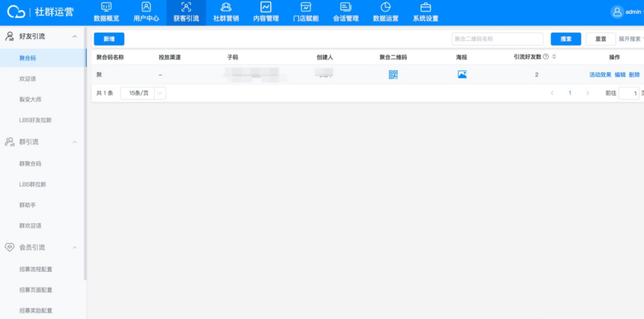Viewport: 644px width, 319px height.
Task: Click the cloud logo icon
Action: click(17, 11)
